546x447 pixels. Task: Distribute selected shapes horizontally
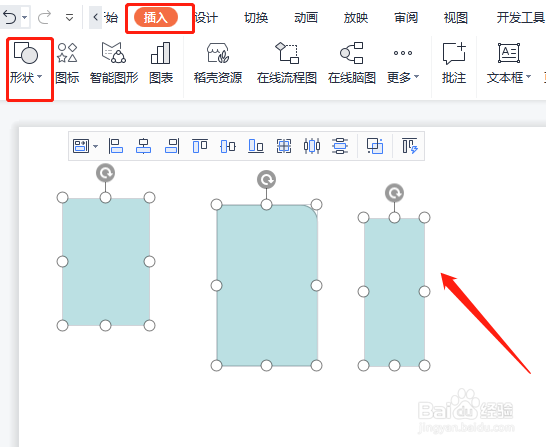click(312, 146)
